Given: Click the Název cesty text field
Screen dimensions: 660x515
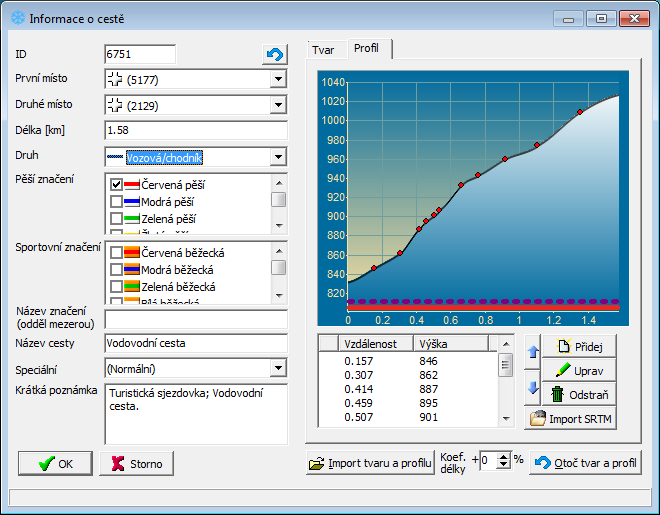Looking at the screenshot, I should tap(195, 343).
